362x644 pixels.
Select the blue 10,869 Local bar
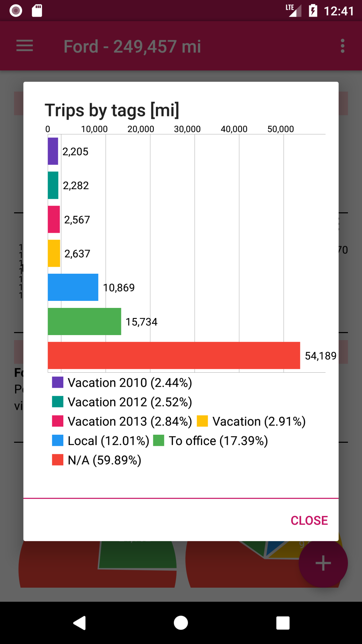click(x=73, y=287)
